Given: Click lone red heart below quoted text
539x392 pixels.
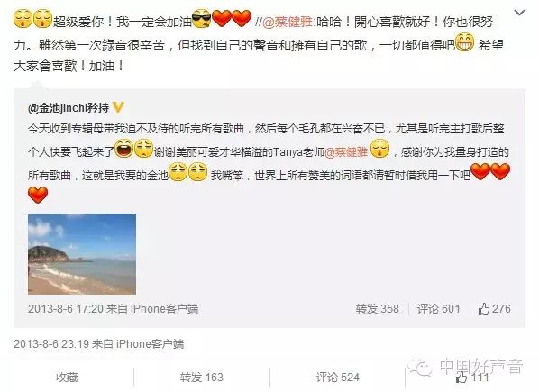Looking at the screenshot, I should pyautogui.click(x=38, y=195).
